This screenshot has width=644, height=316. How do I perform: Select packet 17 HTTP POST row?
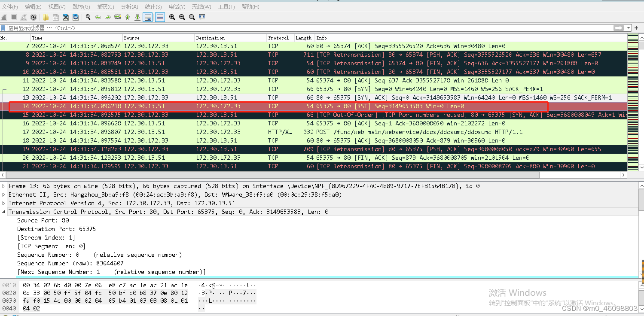coord(313,132)
